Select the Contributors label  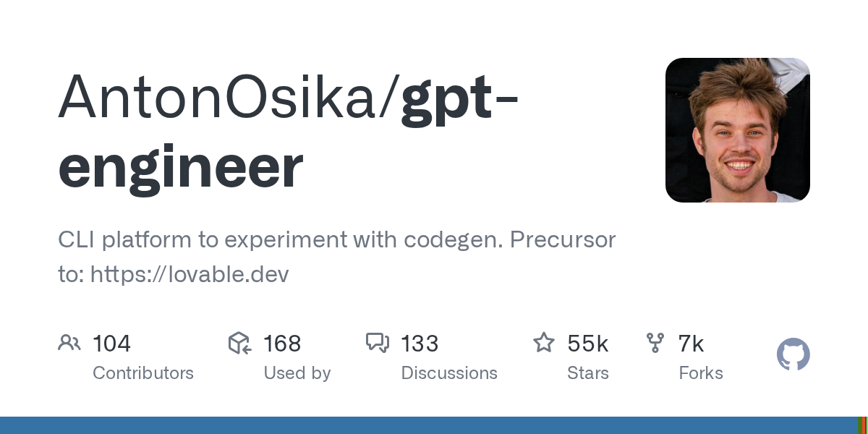(143, 373)
